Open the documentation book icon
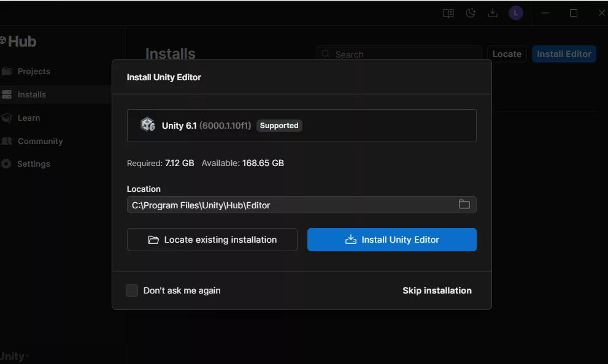The height and width of the screenshot is (364, 608). tap(448, 13)
